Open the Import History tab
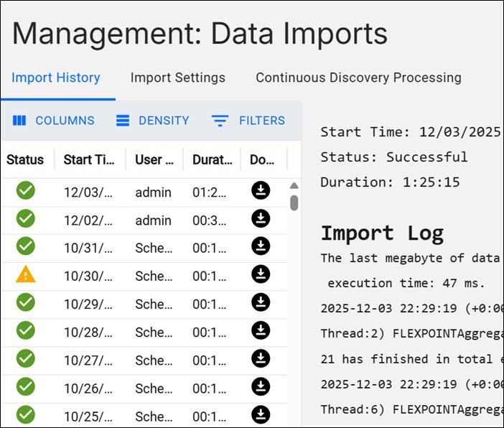The image size is (504, 428). 55,78
